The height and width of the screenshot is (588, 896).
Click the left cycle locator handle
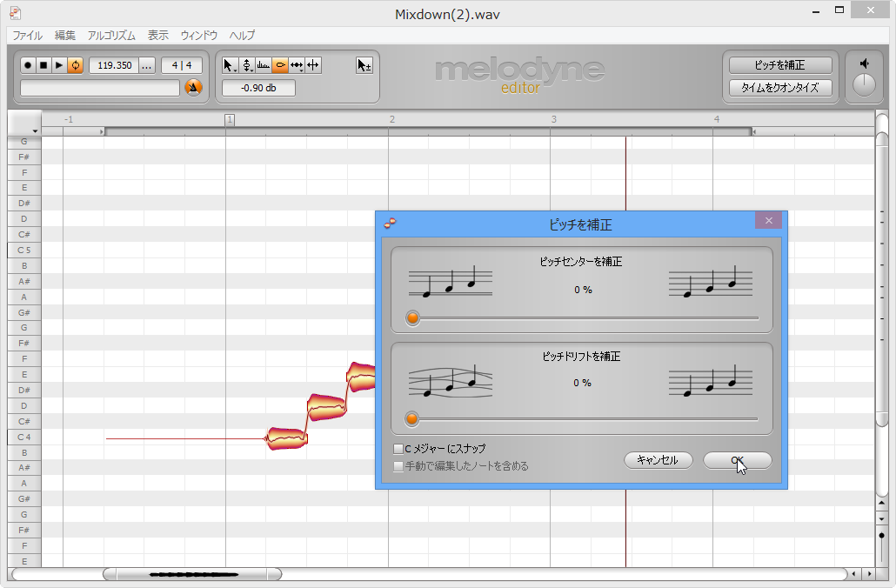(x=102, y=132)
